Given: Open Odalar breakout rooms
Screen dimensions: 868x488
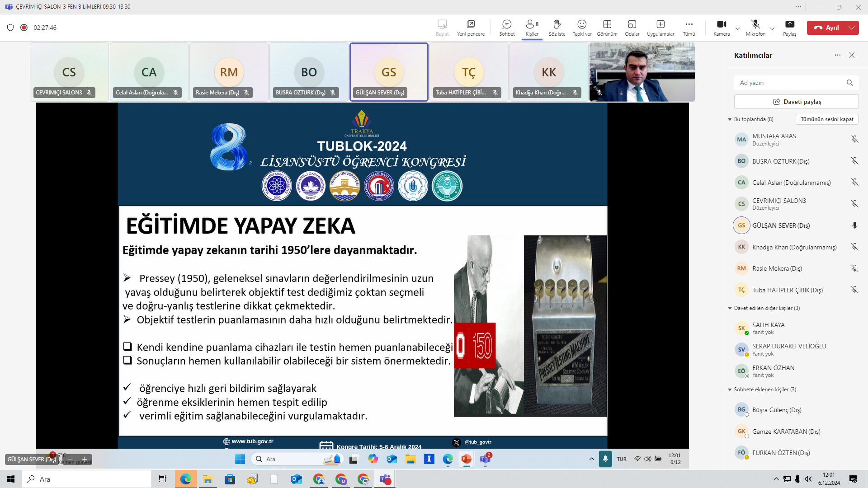Looking at the screenshot, I should (632, 28).
